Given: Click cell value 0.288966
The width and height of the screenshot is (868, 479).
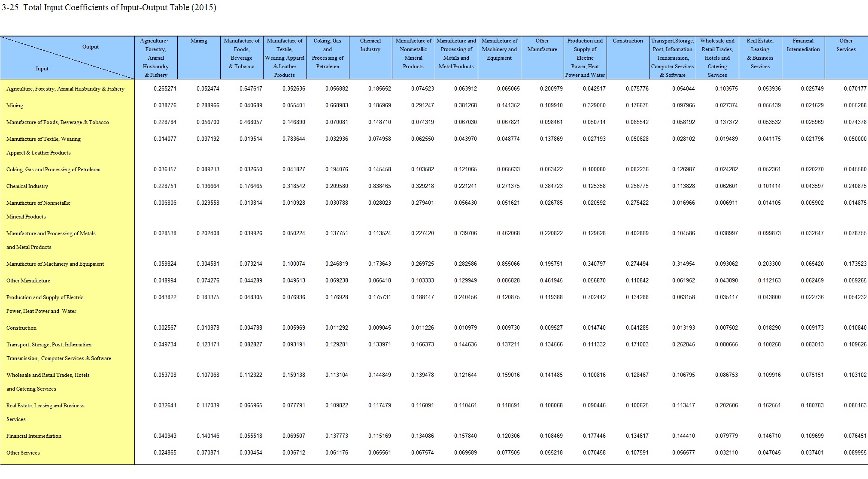Looking at the screenshot, I should tap(208, 106).
